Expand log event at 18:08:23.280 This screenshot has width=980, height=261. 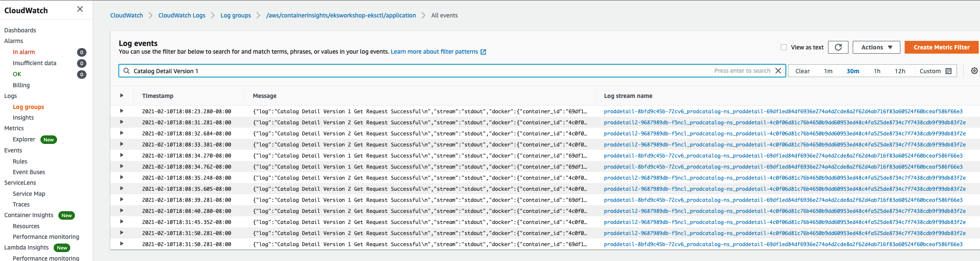pyautogui.click(x=122, y=111)
